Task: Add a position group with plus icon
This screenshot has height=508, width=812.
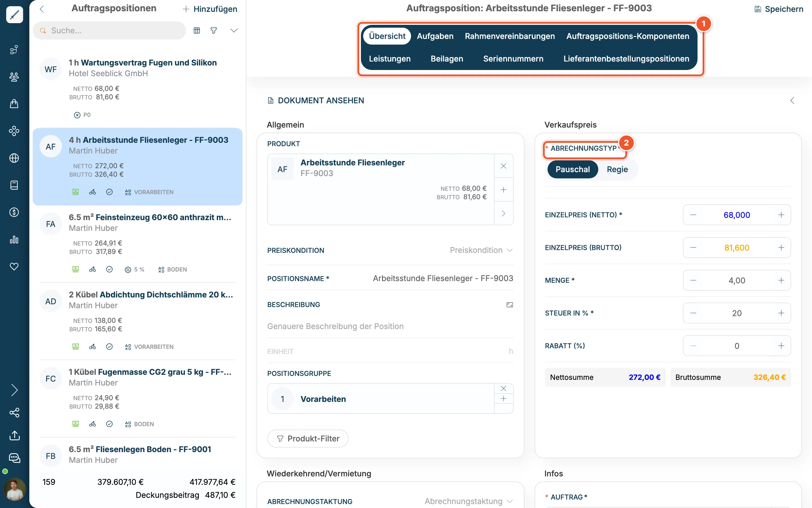Action: tap(503, 399)
